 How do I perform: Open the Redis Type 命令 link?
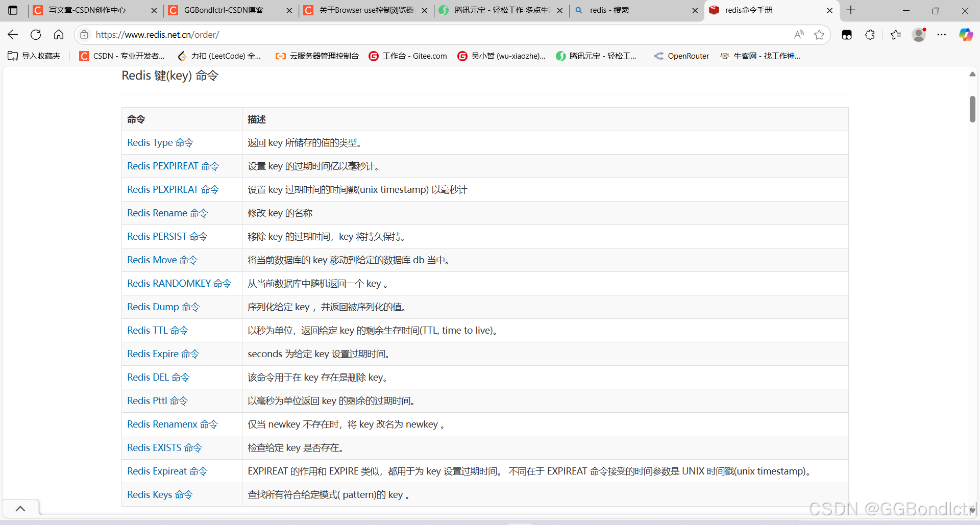(x=160, y=143)
